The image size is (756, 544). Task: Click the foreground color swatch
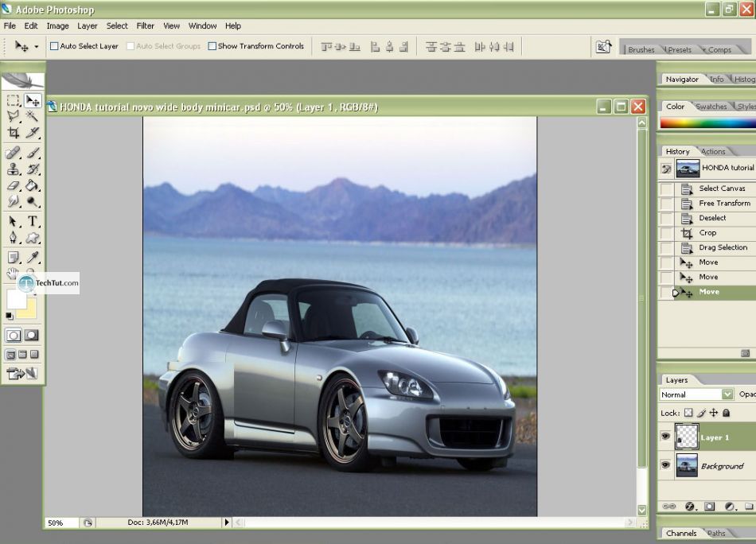pos(16,299)
